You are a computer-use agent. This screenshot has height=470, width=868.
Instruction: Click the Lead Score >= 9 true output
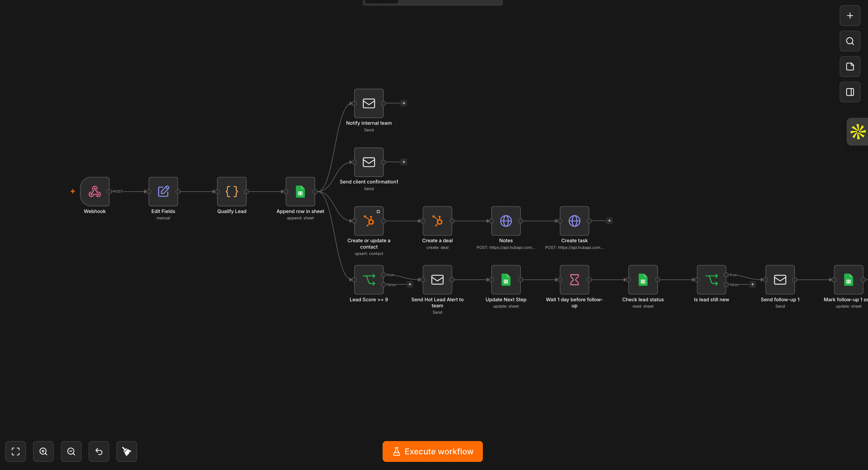pyautogui.click(x=383, y=275)
